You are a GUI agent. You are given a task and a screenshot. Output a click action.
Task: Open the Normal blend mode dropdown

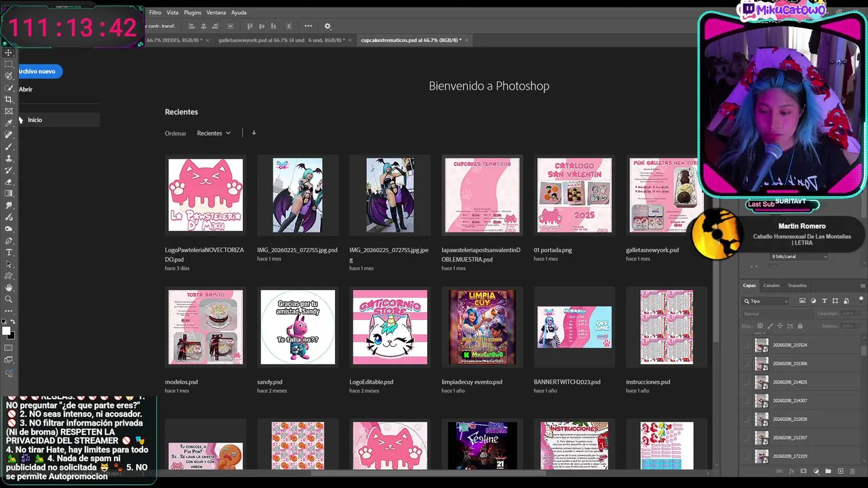tap(778, 314)
